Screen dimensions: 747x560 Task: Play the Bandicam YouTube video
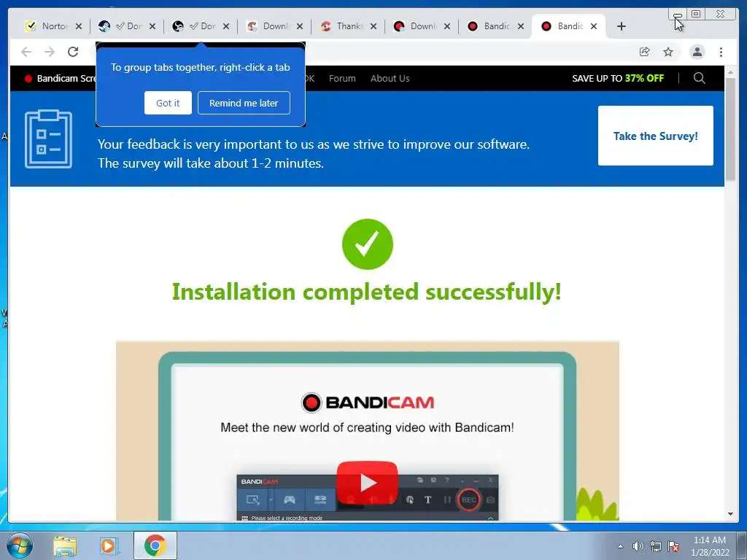click(368, 483)
